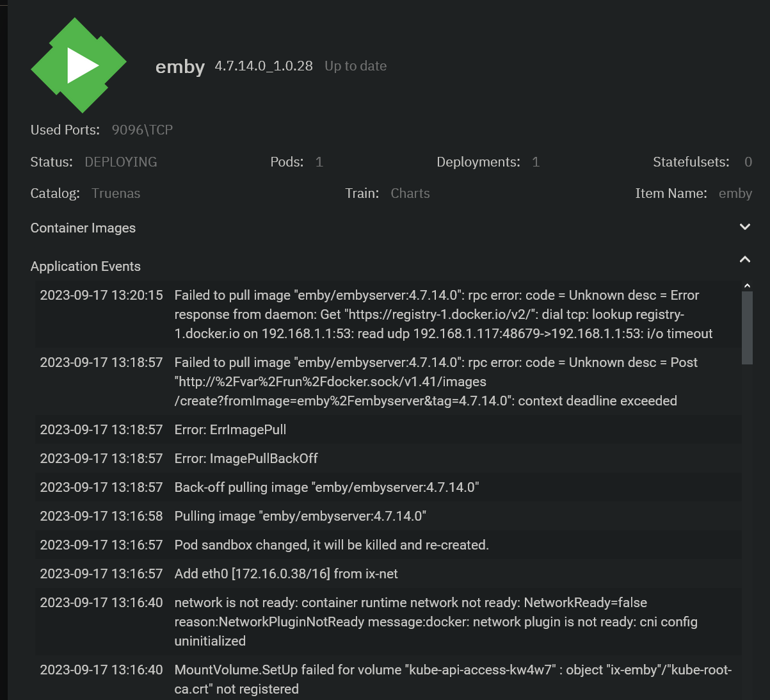Image resolution: width=770 pixels, height=700 pixels.
Task: Select the Error: ImagePullBackOff event row
Action: click(388, 459)
